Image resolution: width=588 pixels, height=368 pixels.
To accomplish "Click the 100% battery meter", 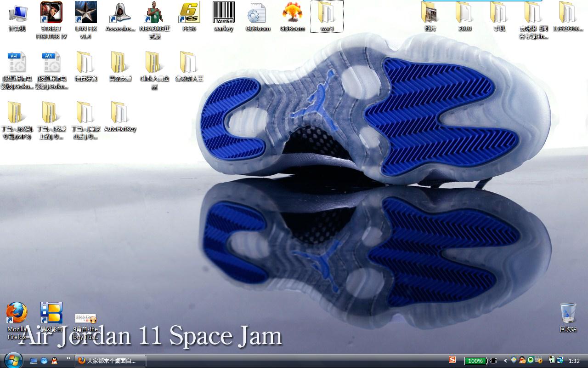I will (x=475, y=361).
